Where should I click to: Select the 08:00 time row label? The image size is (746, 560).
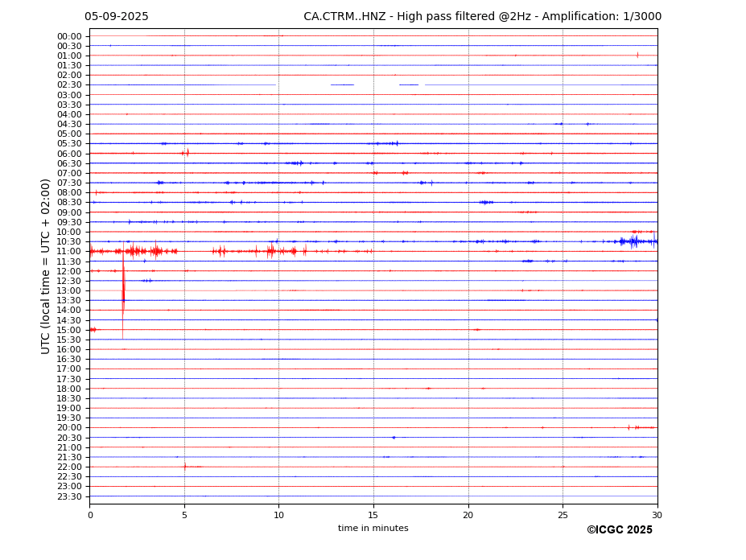tap(69, 192)
